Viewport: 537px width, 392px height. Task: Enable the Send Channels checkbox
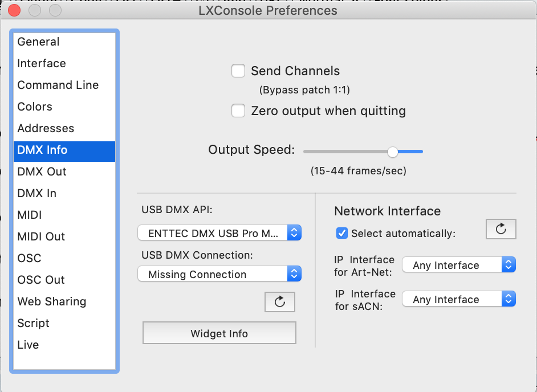238,71
